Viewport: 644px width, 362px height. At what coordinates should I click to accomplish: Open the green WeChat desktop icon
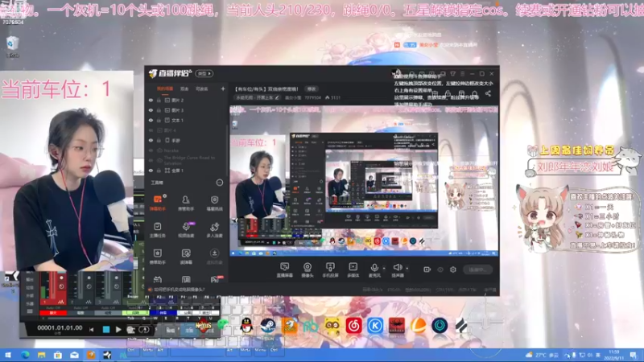pos(223,324)
